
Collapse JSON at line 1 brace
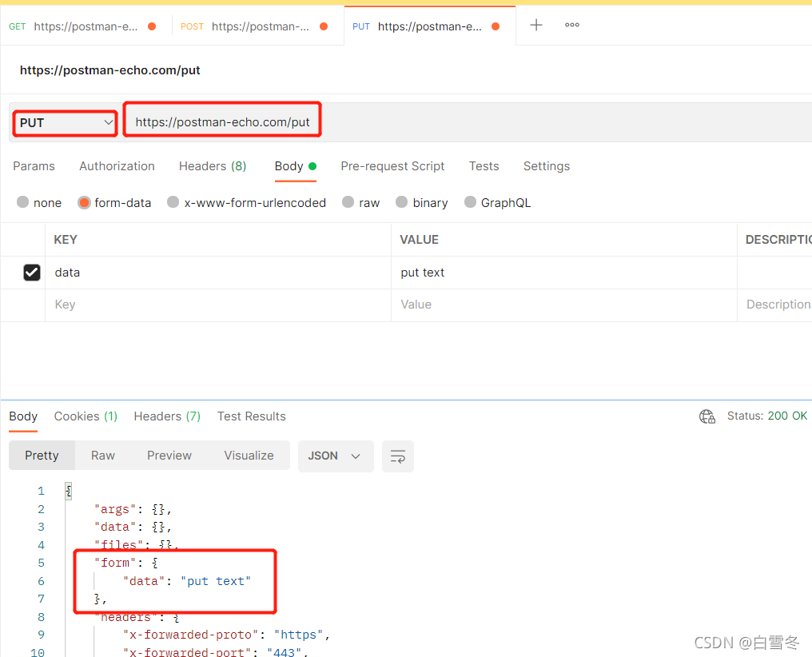pyautogui.click(x=69, y=491)
